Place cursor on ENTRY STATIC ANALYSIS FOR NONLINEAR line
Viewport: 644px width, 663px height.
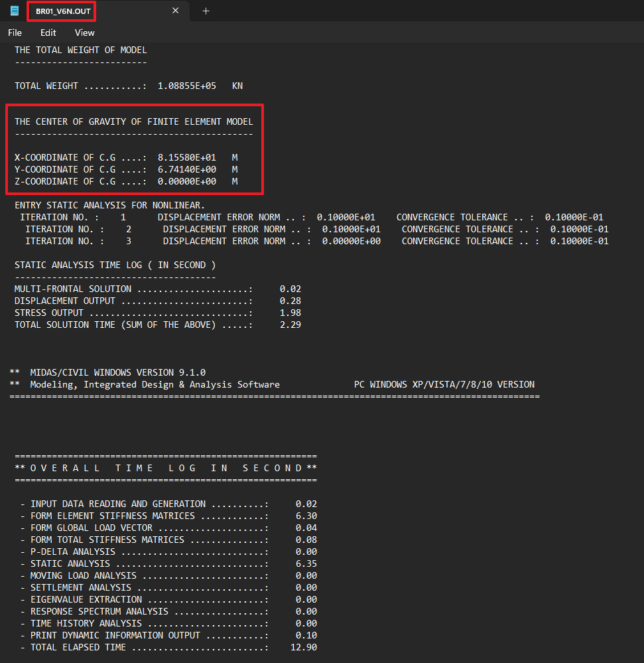(109, 205)
